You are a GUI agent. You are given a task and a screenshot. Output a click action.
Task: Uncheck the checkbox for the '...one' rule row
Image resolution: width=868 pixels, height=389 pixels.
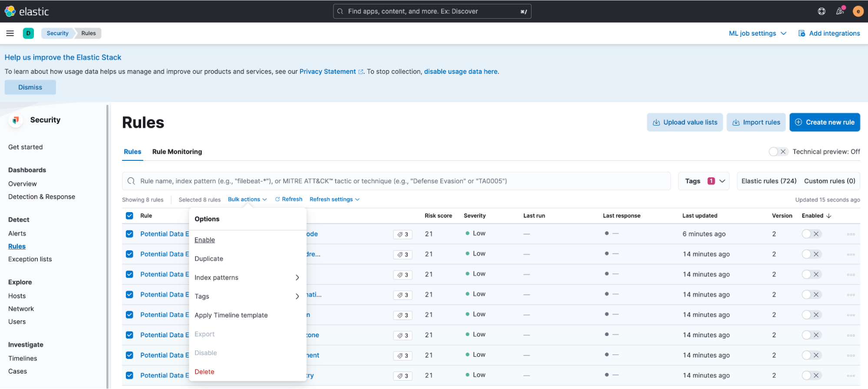[x=129, y=335]
